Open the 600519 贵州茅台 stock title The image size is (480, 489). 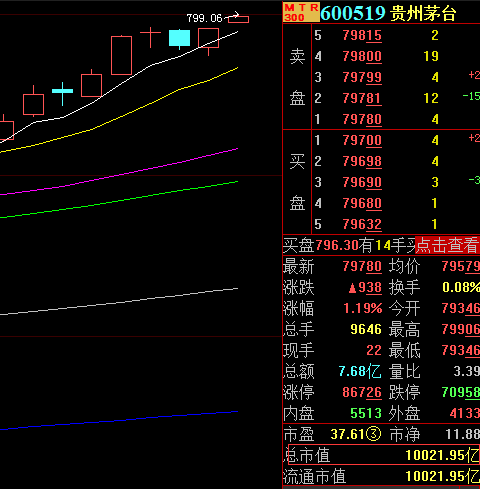click(388, 13)
